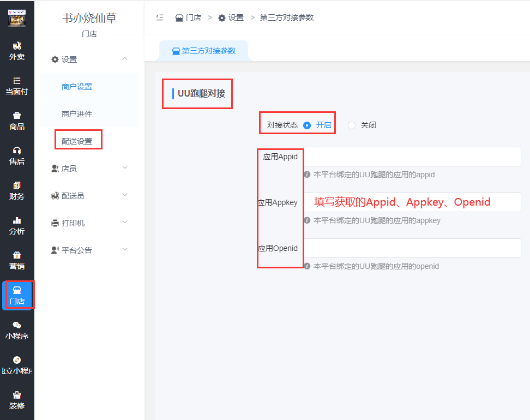The image size is (530, 420).
Task: Open the 当面付 in-person payment section
Action: click(17, 86)
